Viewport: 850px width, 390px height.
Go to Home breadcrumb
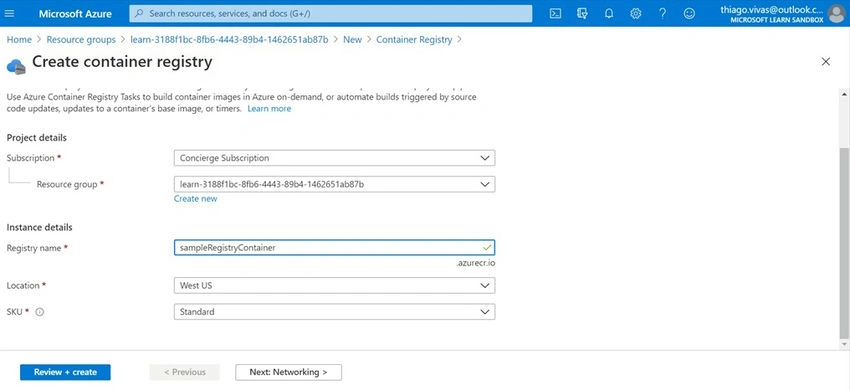19,40
